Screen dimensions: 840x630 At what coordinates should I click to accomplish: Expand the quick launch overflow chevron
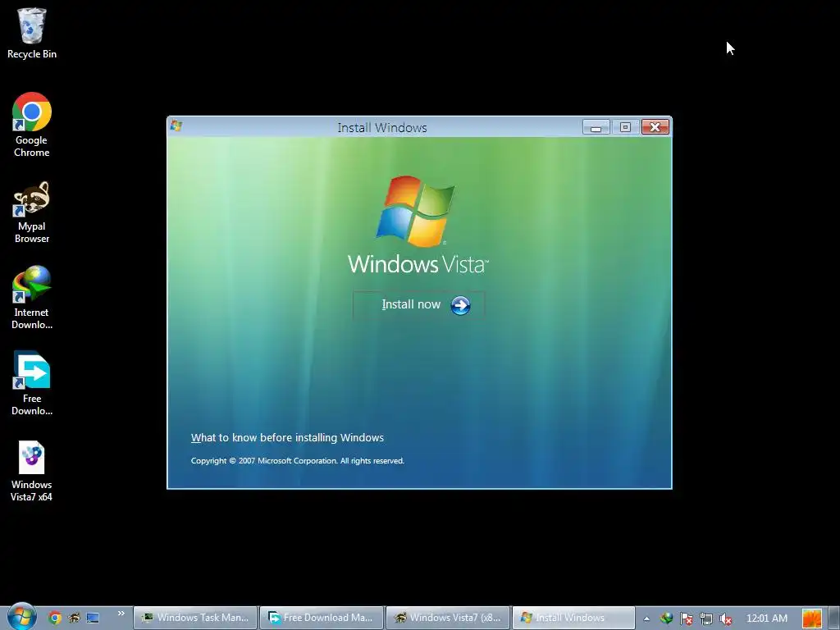click(121, 614)
